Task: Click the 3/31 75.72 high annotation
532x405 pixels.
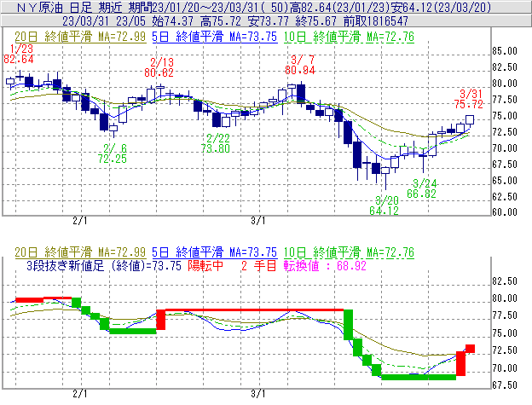Action: pos(469,99)
